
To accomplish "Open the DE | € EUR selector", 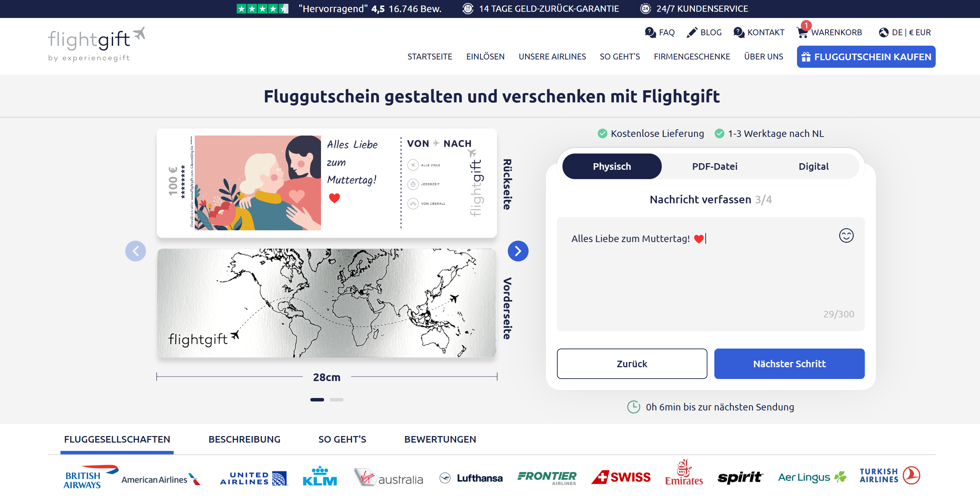I will tap(911, 33).
